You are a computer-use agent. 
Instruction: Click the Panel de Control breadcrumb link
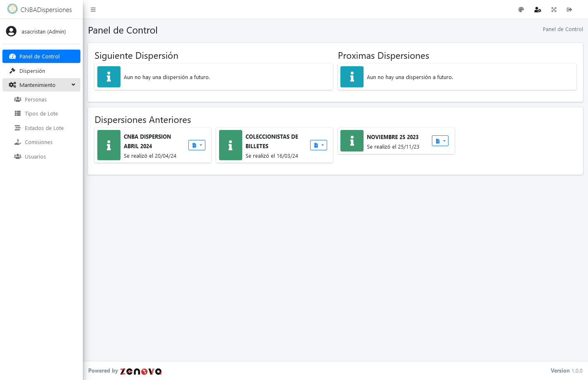pos(562,29)
